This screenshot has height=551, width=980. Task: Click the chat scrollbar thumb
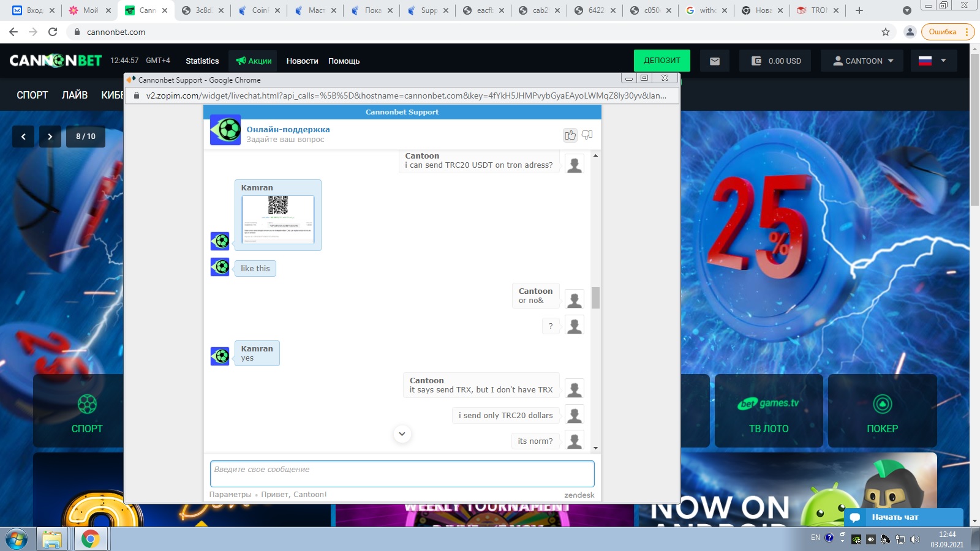point(595,298)
